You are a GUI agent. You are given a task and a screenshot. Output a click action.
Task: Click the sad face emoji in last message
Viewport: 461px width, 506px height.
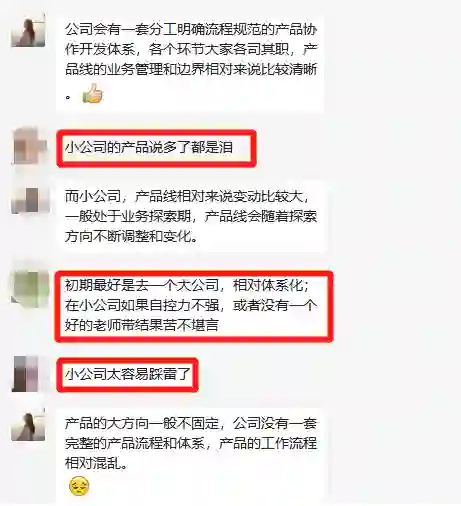coord(79,486)
